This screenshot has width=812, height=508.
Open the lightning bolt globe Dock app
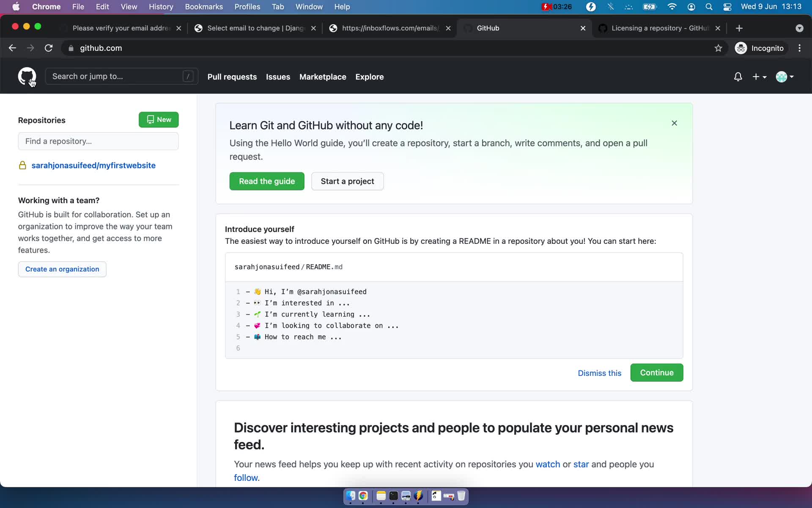tap(418, 496)
